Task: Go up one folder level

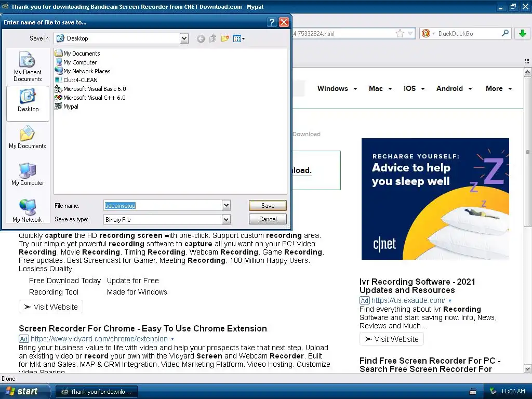Action: click(x=212, y=38)
